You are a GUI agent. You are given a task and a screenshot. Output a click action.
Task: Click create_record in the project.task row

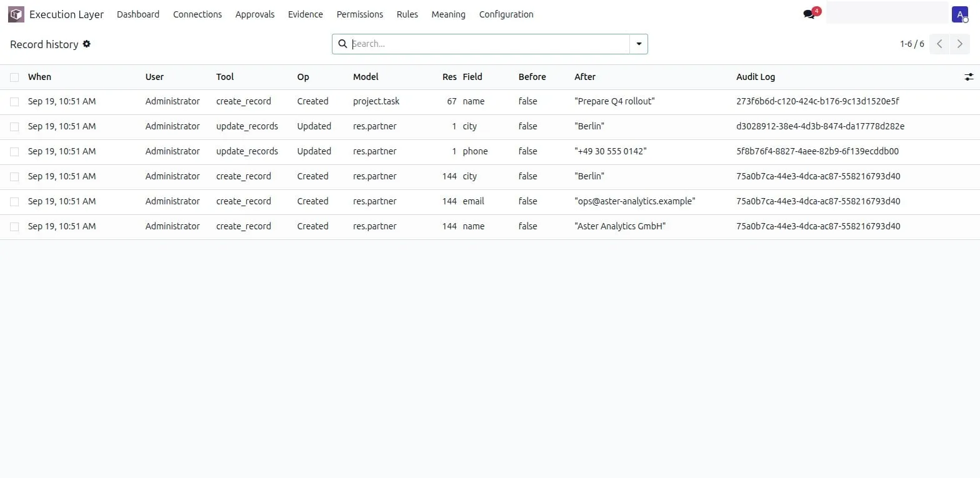244,101
